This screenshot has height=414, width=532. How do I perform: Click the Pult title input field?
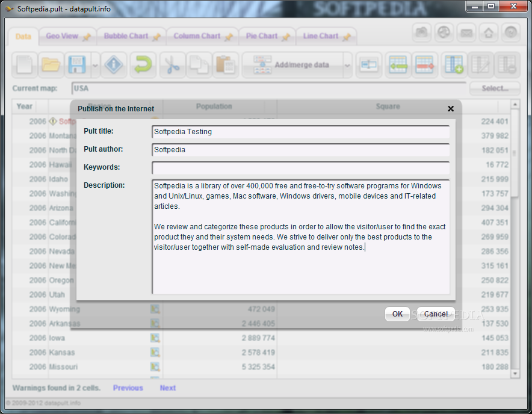pyautogui.click(x=301, y=132)
